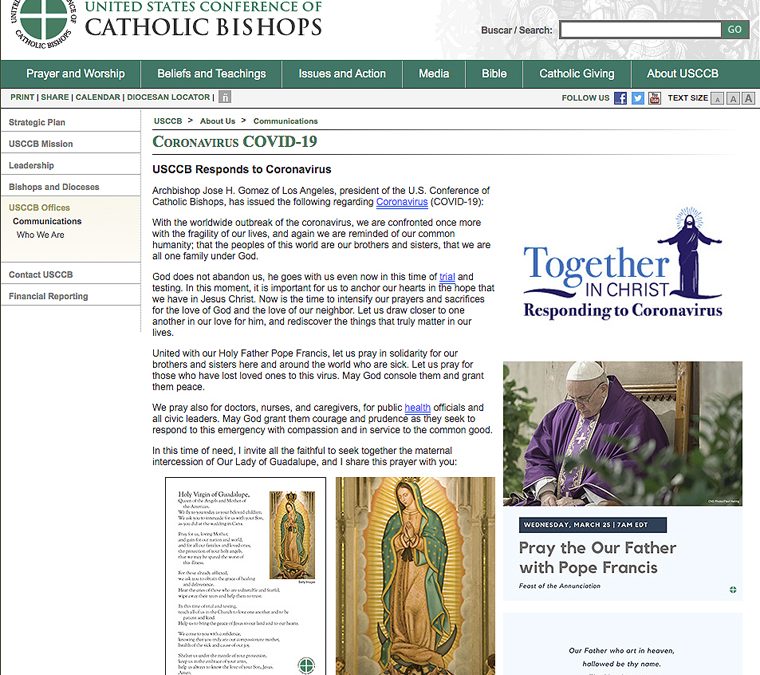Click the GO search button
The height and width of the screenshot is (675, 760).
734,30
